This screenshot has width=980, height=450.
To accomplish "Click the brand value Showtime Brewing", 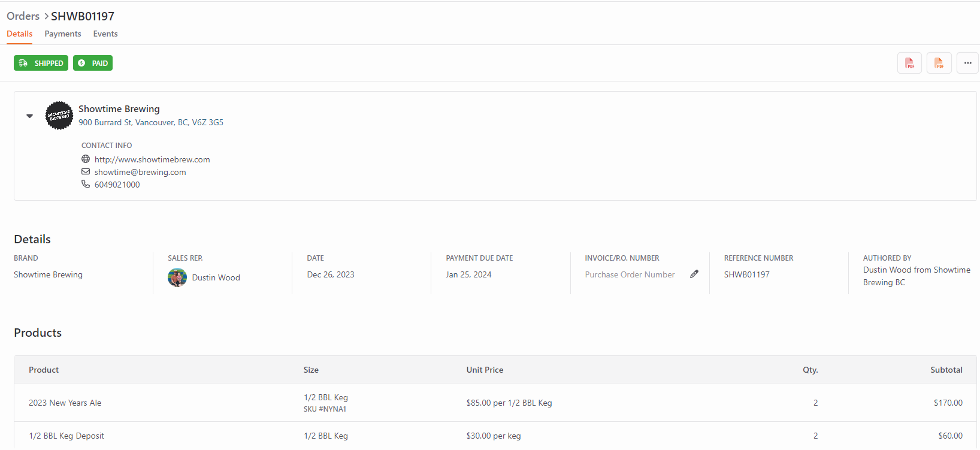I will (x=49, y=274).
